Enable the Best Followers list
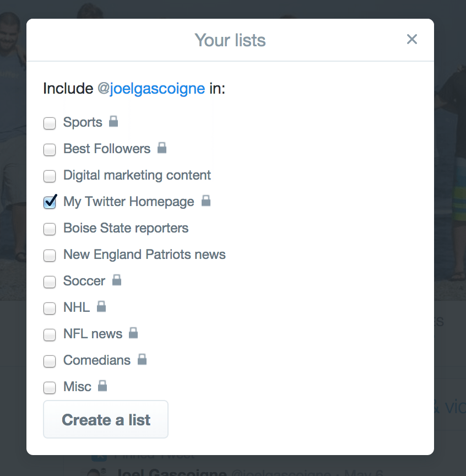Image resolution: width=466 pixels, height=476 pixels. point(50,150)
